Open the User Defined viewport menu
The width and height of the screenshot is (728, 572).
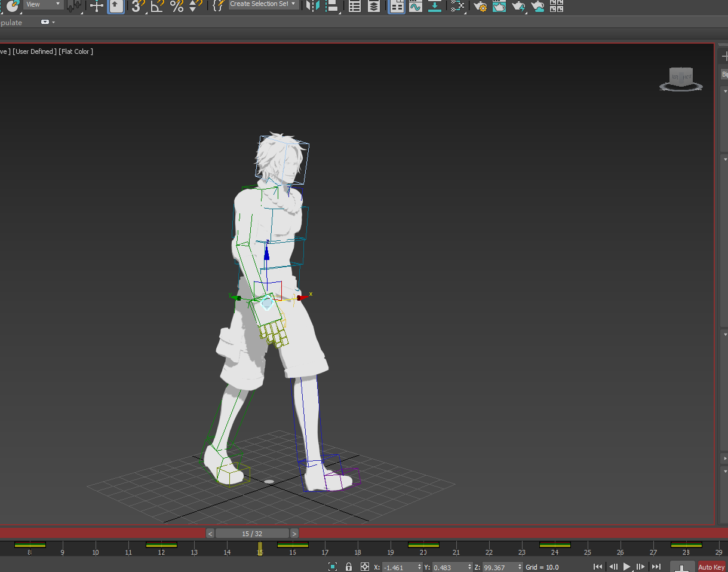coord(35,51)
